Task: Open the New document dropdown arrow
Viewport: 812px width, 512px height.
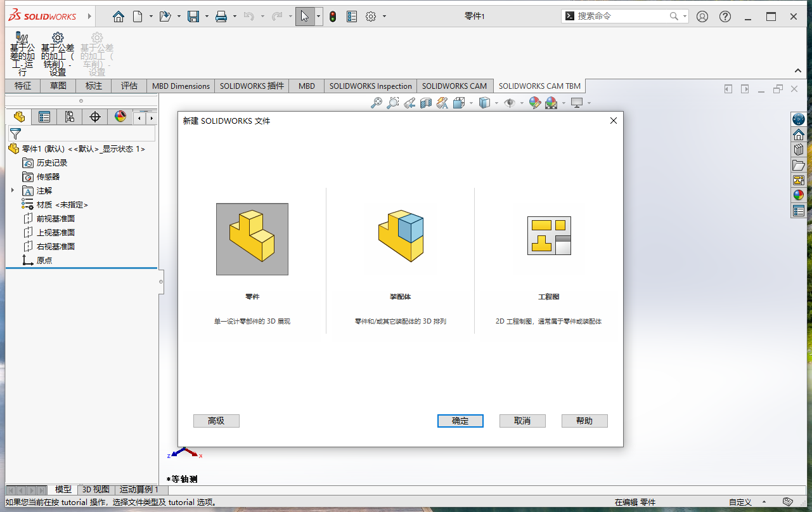Action: click(151, 16)
